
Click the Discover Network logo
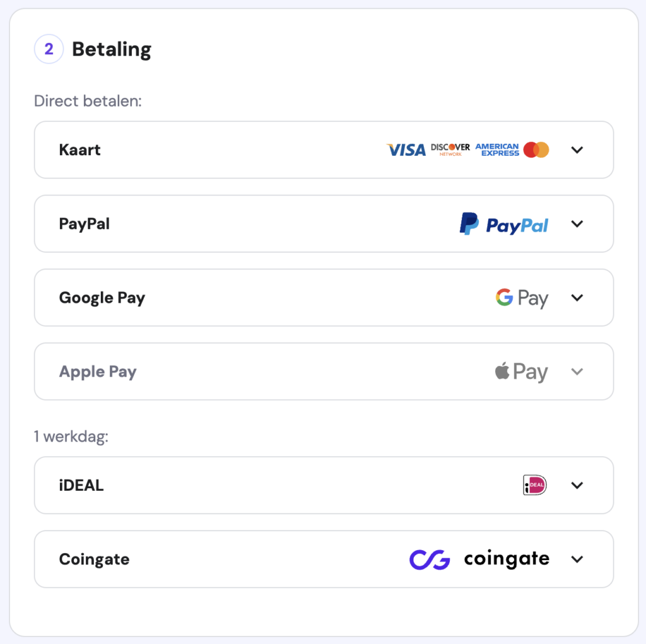(x=450, y=149)
